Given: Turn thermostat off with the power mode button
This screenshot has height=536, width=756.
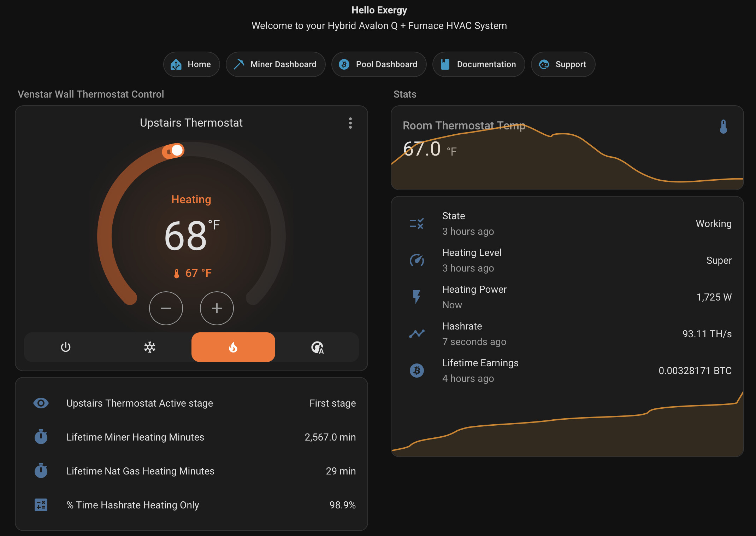Looking at the screenshot, I should click(x=66, y=347).
